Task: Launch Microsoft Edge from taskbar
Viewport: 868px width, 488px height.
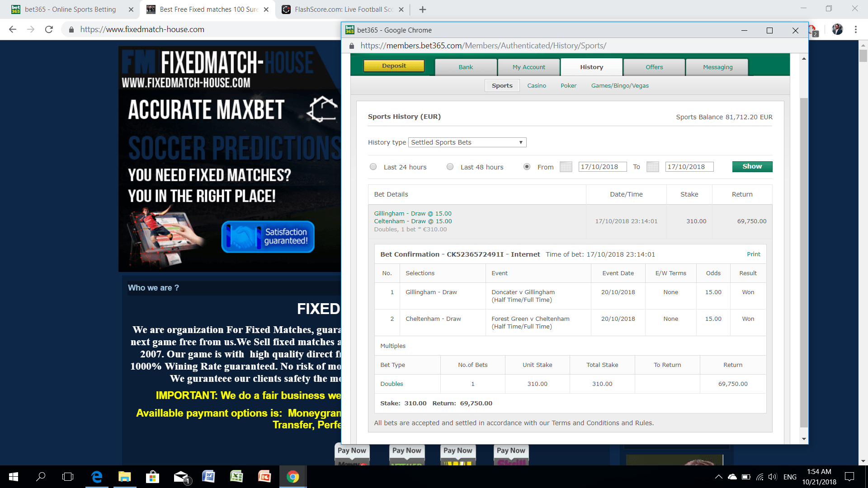Action: tap(97, 477)
